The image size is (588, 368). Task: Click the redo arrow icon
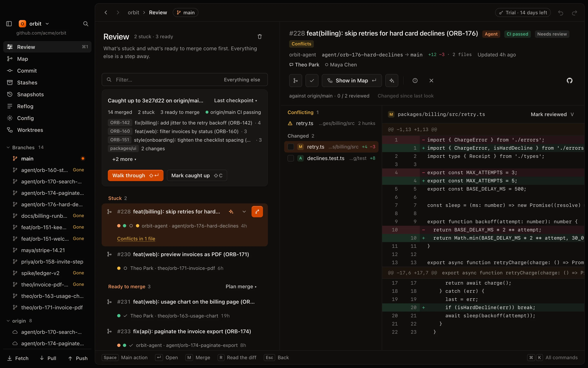[574, 13]
